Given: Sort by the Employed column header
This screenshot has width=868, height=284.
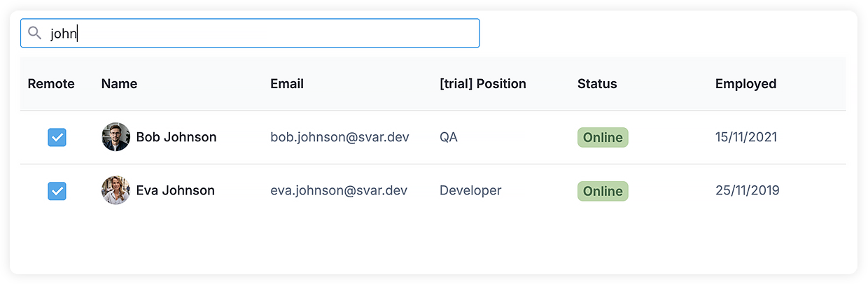Looking at the screenshot, I should pos(745,84).
